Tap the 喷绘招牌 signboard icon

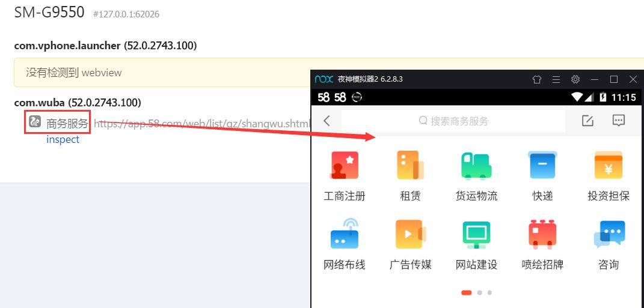pyautogui.click(x=542, y=234)
